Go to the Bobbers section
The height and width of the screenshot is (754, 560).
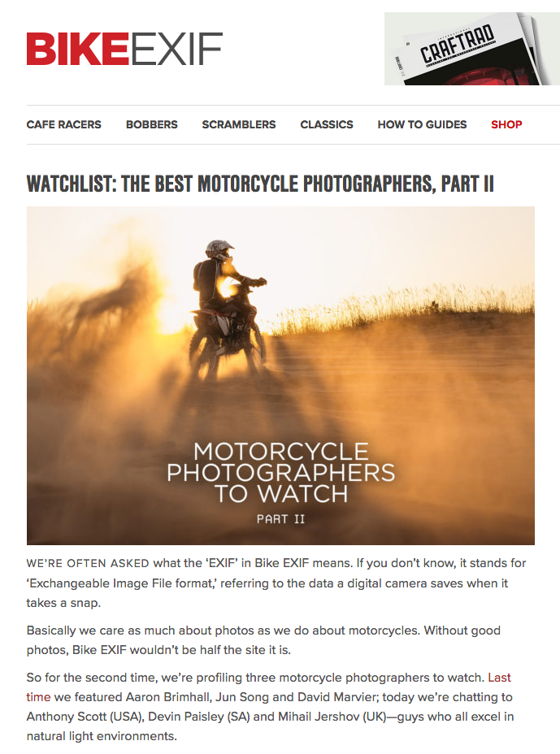pyautogui.click(x=151, y=124)
